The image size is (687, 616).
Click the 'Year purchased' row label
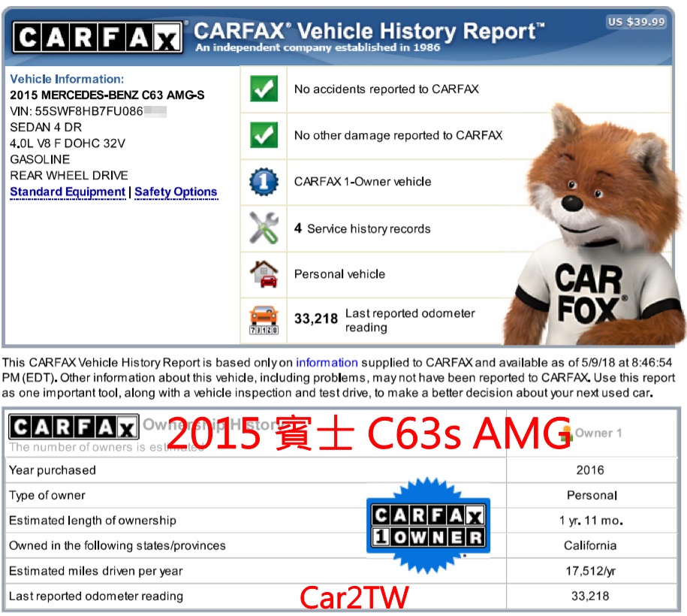(52, 470)
